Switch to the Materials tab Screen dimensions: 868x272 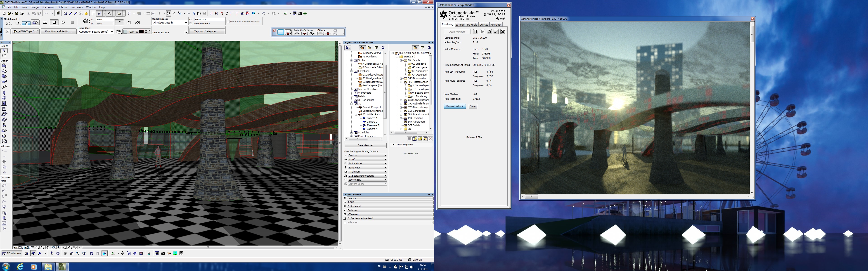[472, 25]
